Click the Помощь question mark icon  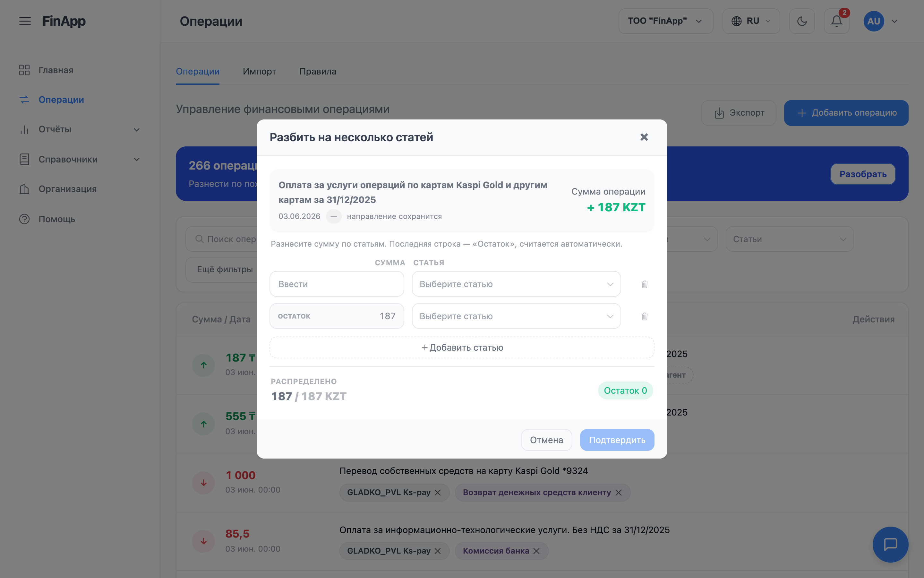[24, 219]
